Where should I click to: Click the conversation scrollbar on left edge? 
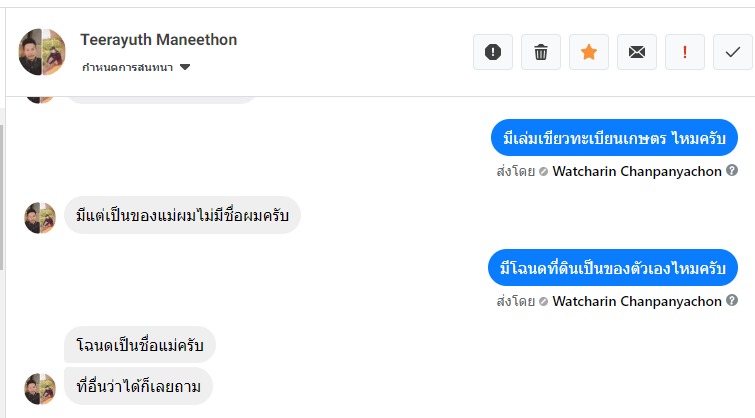2,200
